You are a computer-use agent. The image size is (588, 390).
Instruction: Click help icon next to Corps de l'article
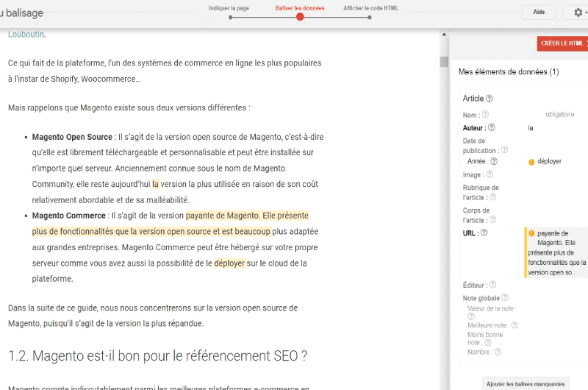[492, 219]
